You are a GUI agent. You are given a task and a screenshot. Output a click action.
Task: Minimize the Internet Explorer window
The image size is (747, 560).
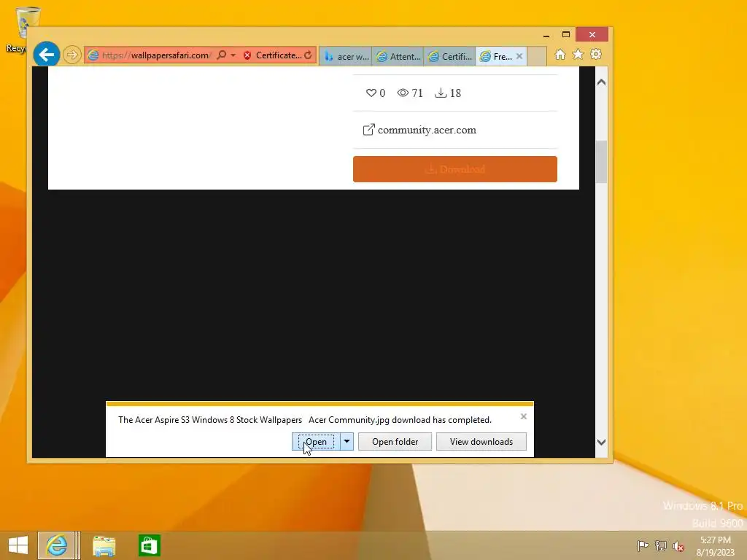point(546,35)
